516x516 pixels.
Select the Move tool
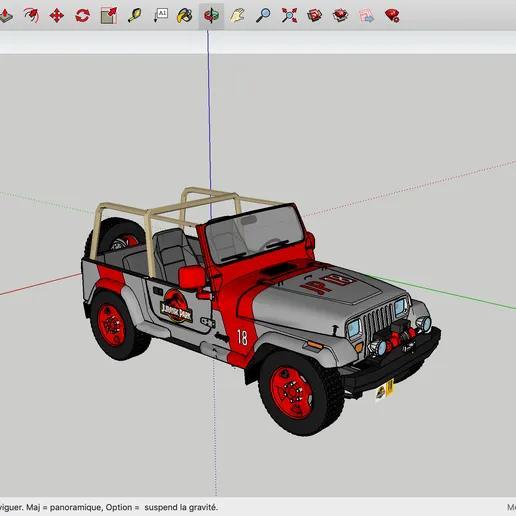[x=57, y=16]
